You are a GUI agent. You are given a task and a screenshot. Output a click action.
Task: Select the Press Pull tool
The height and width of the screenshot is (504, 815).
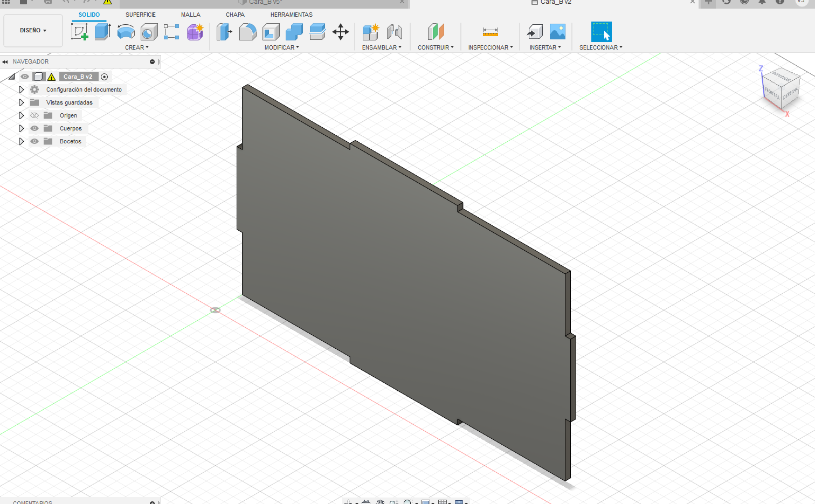224,32
